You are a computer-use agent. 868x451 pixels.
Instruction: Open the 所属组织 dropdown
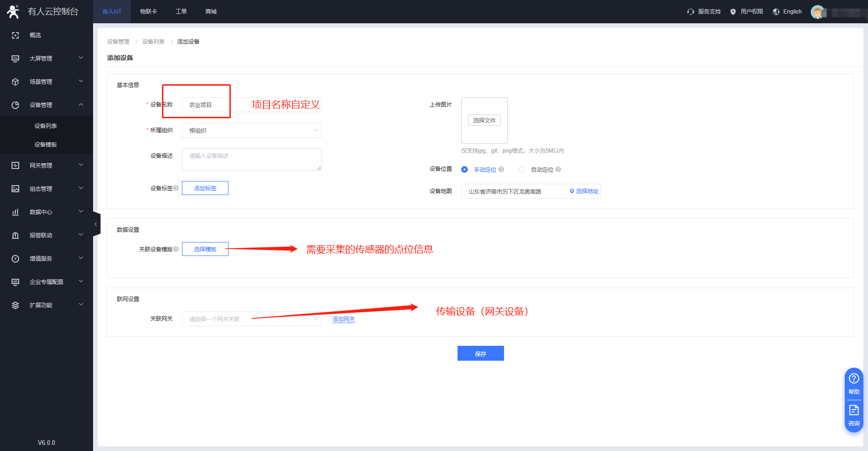click(x=251, y=130)
